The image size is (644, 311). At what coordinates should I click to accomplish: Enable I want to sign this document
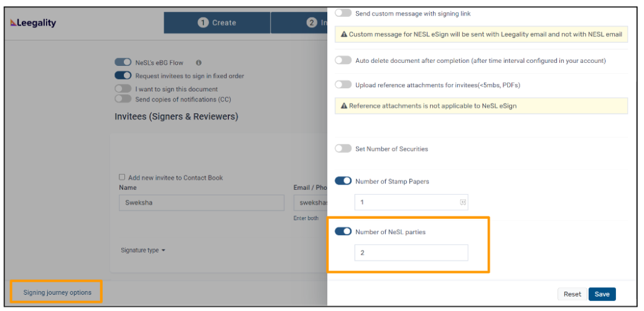pos(123,89)
